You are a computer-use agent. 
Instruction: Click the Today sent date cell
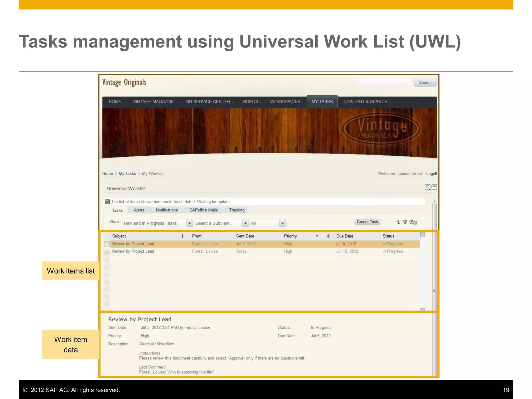241,251
